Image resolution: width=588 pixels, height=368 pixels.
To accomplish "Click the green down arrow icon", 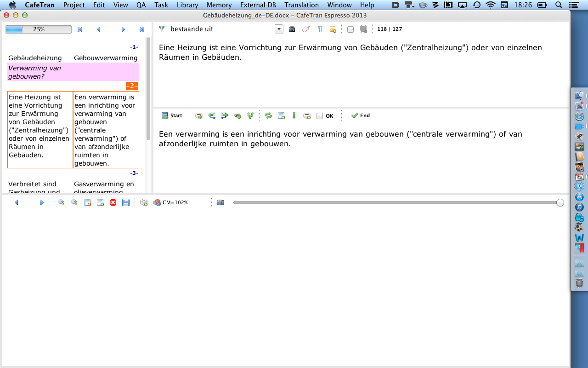I will [294, 116].
